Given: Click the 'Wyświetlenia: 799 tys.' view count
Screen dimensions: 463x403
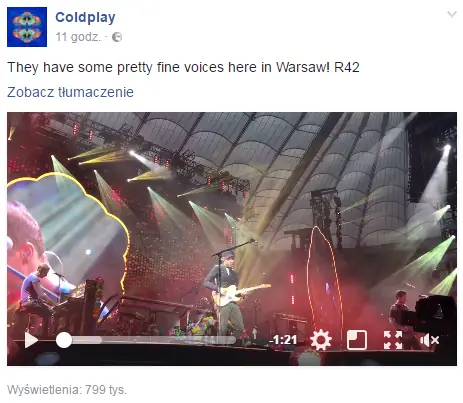Looking at the screenshot, I should coord(67,389).
